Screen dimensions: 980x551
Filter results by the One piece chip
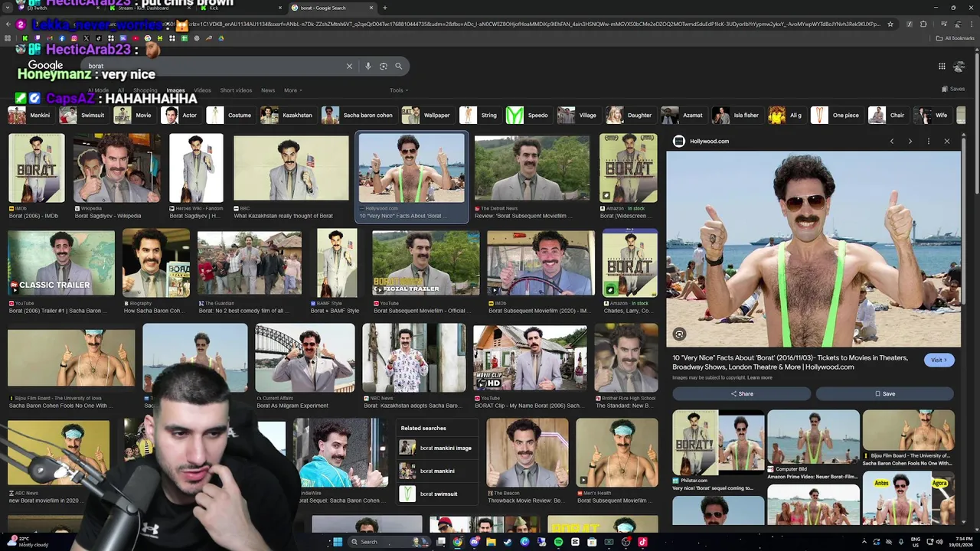(836, 115)
